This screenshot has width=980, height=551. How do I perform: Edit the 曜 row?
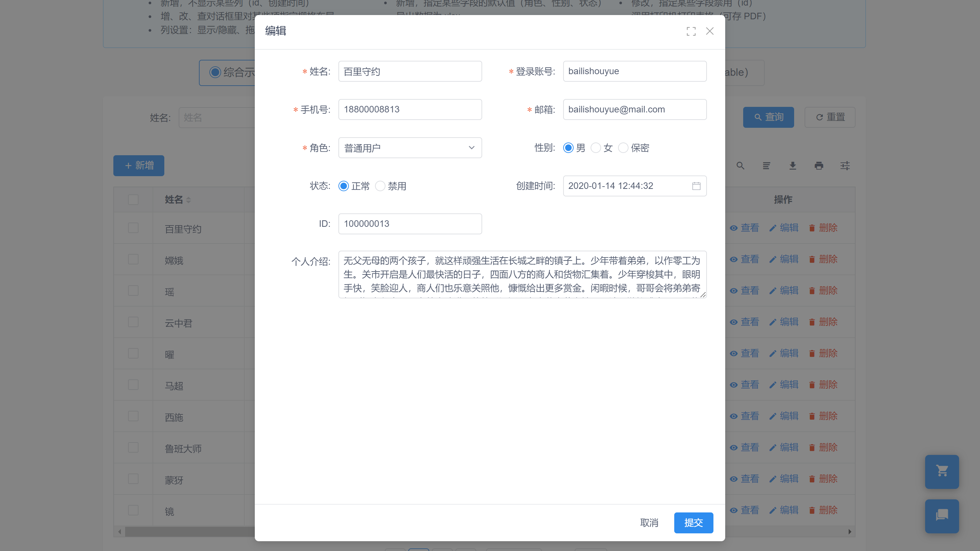pyautogui.click(x=784, y=353)
